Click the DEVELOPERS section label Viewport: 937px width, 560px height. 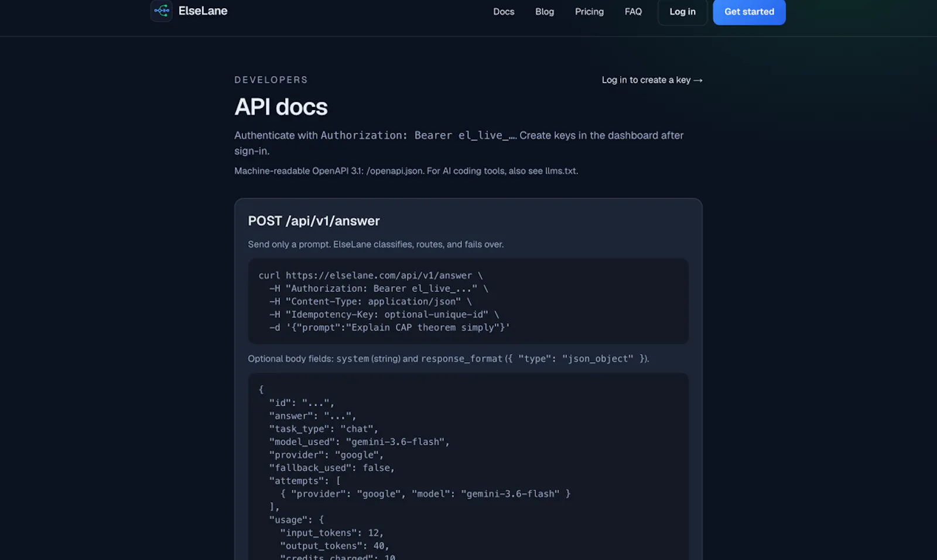point(271,80)
